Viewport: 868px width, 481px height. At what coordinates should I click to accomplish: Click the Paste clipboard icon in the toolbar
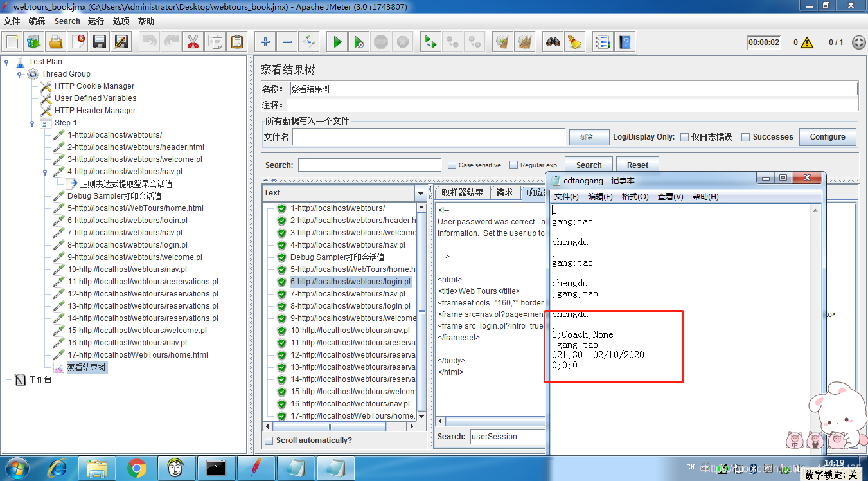[237, 42]
